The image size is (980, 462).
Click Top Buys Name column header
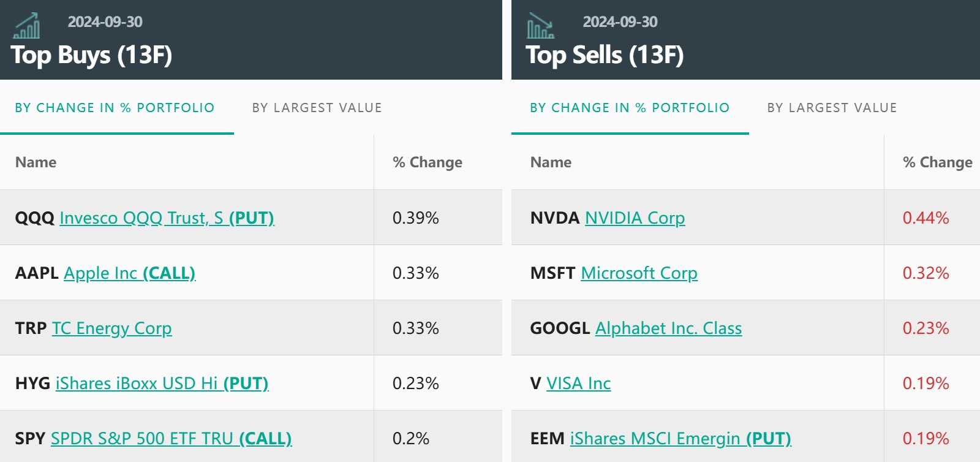click(36, 162)
